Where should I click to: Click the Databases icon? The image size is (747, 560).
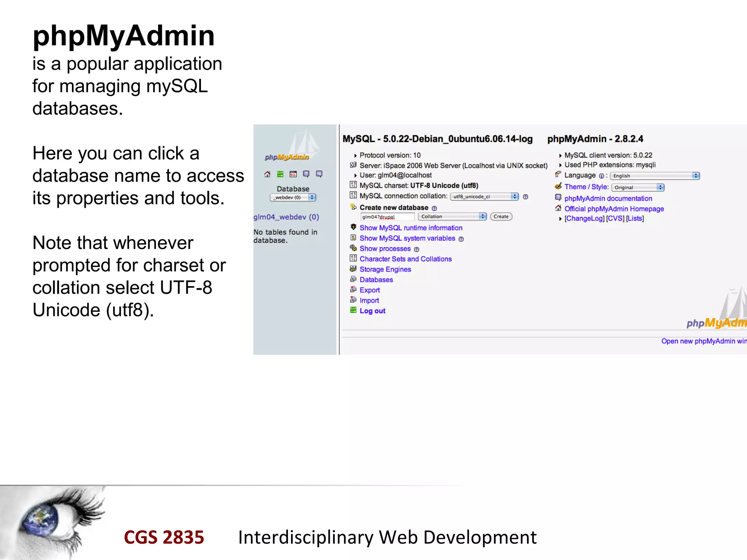pos(353,279)
